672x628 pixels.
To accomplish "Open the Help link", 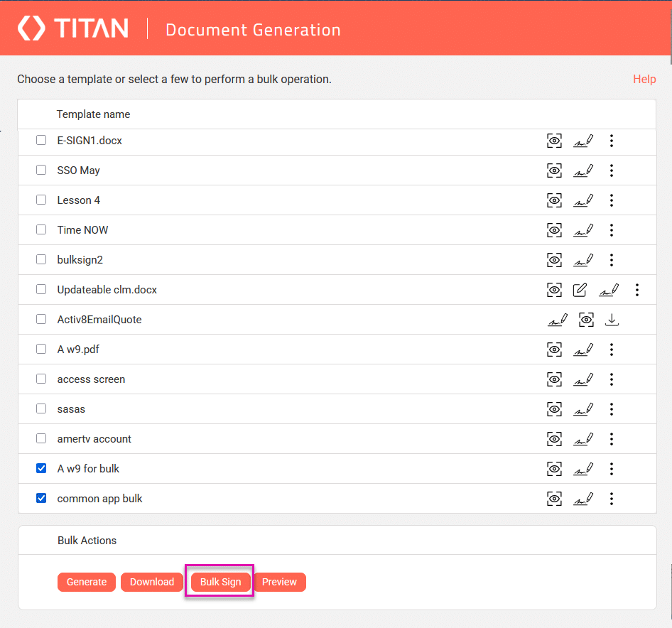I will 644,79.
